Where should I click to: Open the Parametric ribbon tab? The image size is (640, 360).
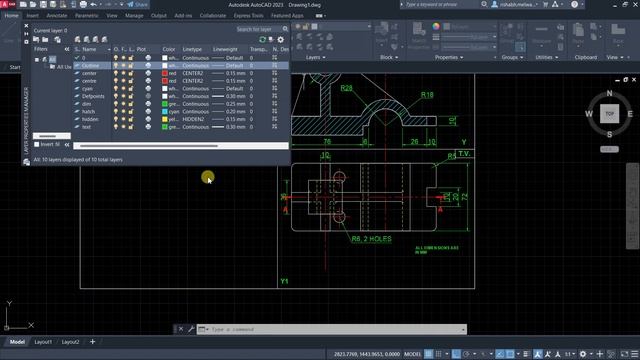tap(87, 16)
